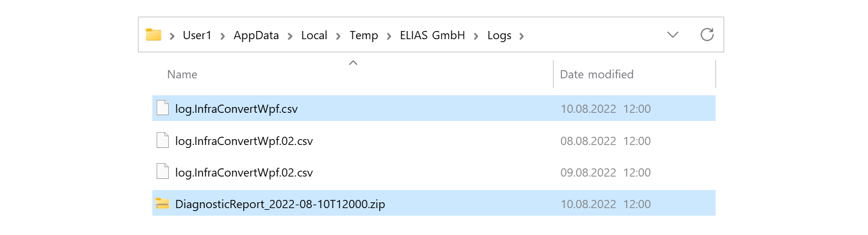Image resolution: width=868 pixels, height=235 pixels.
Task: Jump to the ELIAS GmbH breadcrumb
Action: (433, 36)
